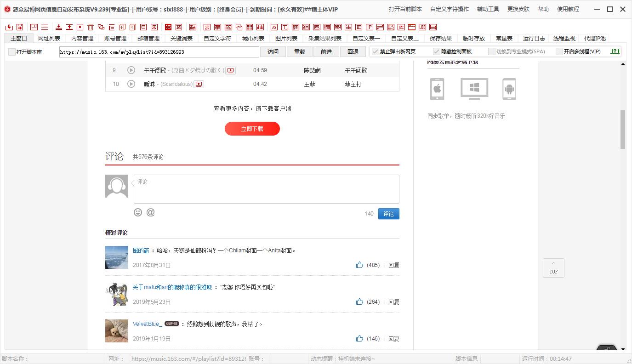
Task: Click the red 立即下载 button
Action: 252,129
